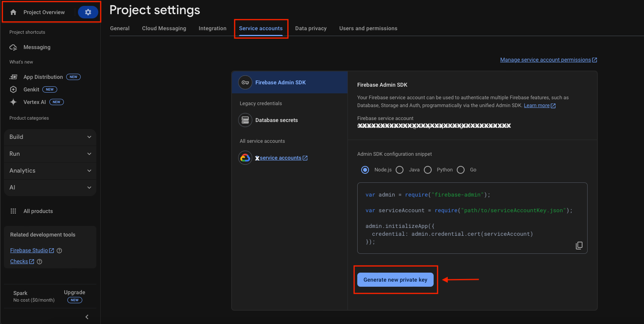Select the Python radio button
Viewport: 644px width, 324px height.
point(428,170)
